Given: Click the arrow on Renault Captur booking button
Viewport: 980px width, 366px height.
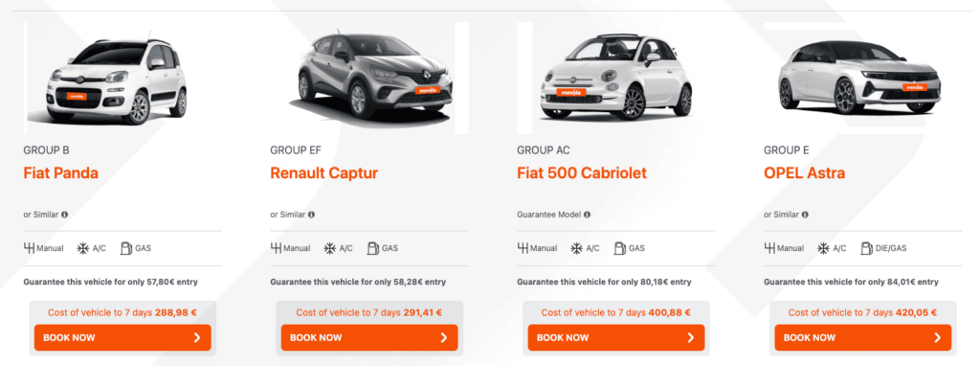Looking at the screenshot, I should 444,338.
